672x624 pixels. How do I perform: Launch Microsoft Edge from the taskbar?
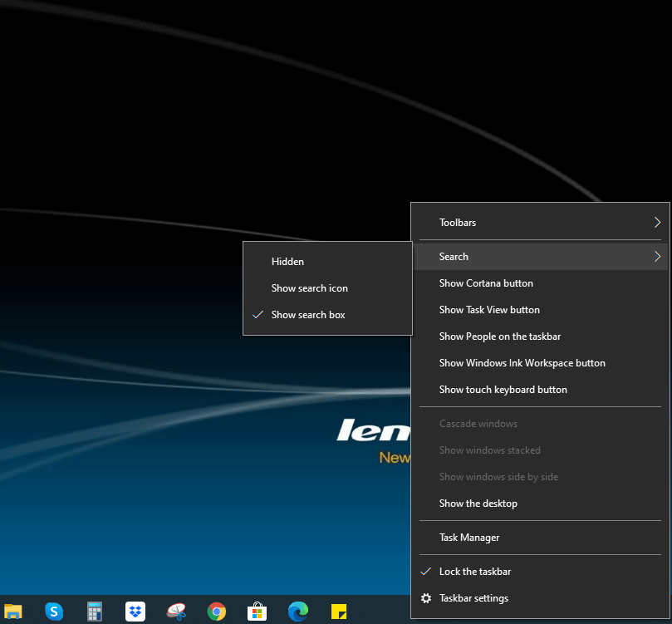[298, 612]
